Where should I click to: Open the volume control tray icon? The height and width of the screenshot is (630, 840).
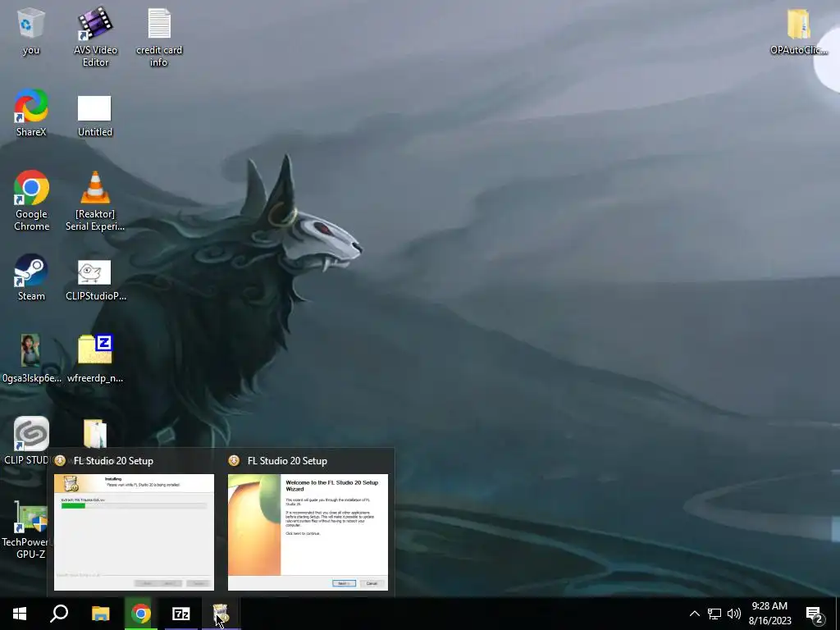pyautogui.click(x=734, y=614)
